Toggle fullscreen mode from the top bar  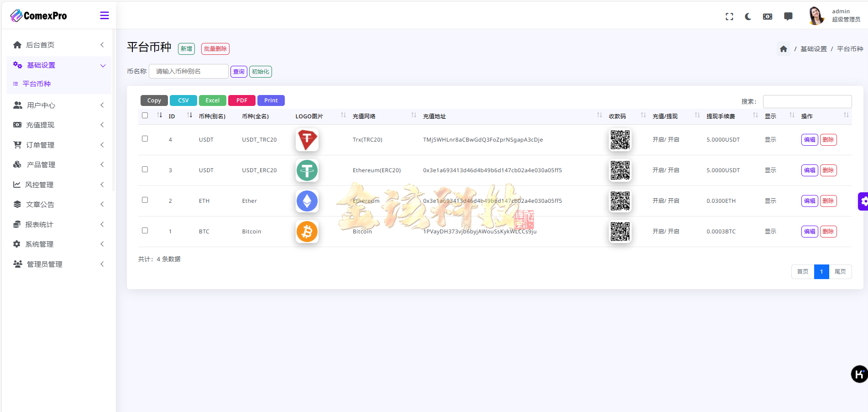coord(729,16)
